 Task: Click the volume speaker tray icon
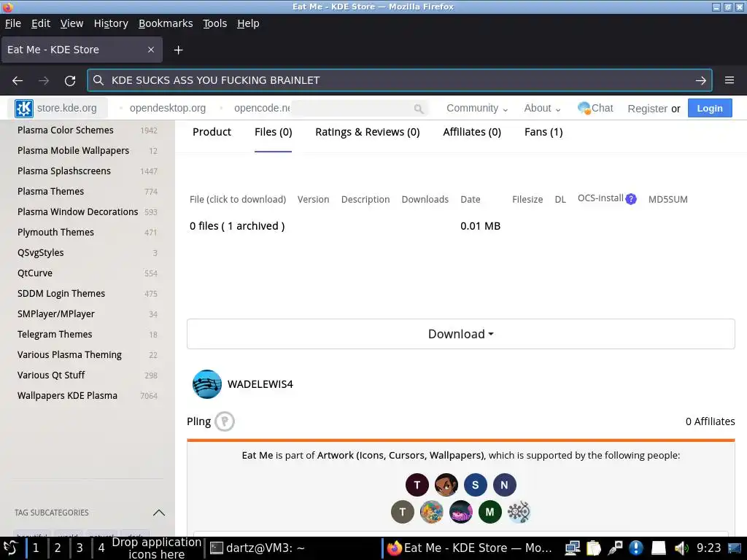681,548
